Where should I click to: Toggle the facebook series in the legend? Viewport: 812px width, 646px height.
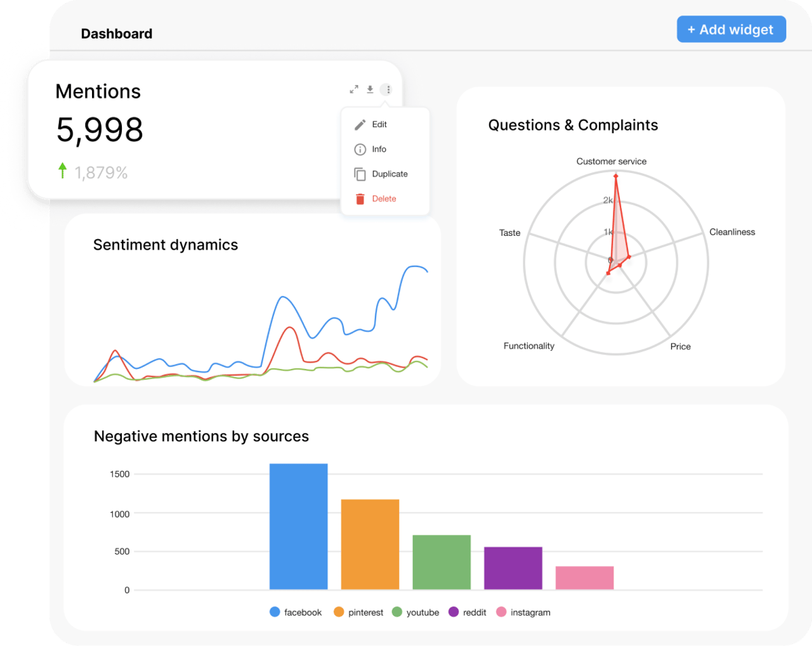coord(295,612)
